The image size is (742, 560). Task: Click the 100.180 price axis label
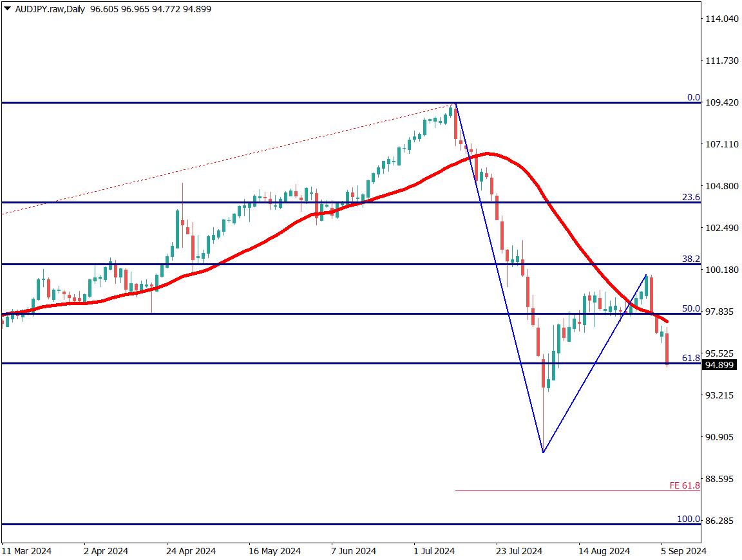coord(721,270)
